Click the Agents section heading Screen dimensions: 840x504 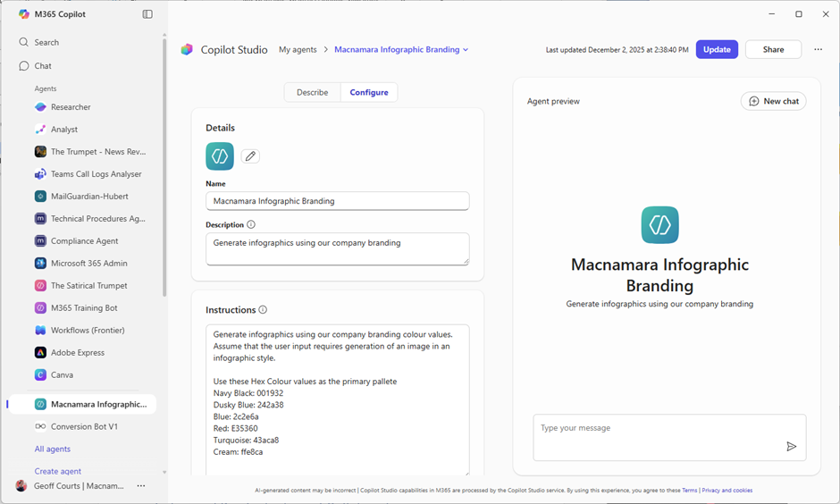click(x=46, y=88)
